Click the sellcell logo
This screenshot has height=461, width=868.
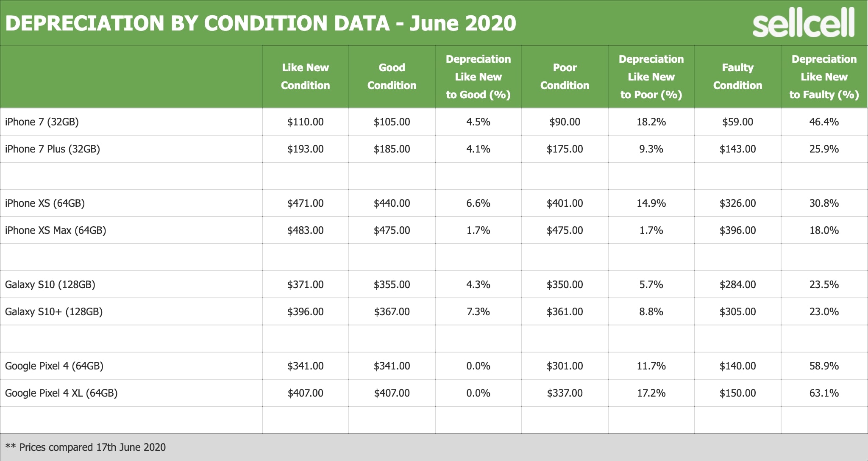(x=803, y=25)
